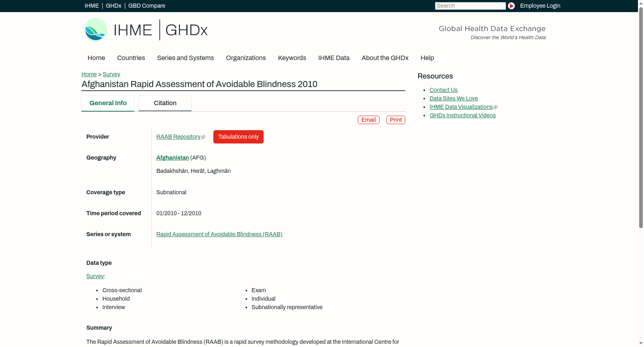This screenshot has height=347, width=644.
Task: Open Contact Us in Resources
Action: pos(444,90)
